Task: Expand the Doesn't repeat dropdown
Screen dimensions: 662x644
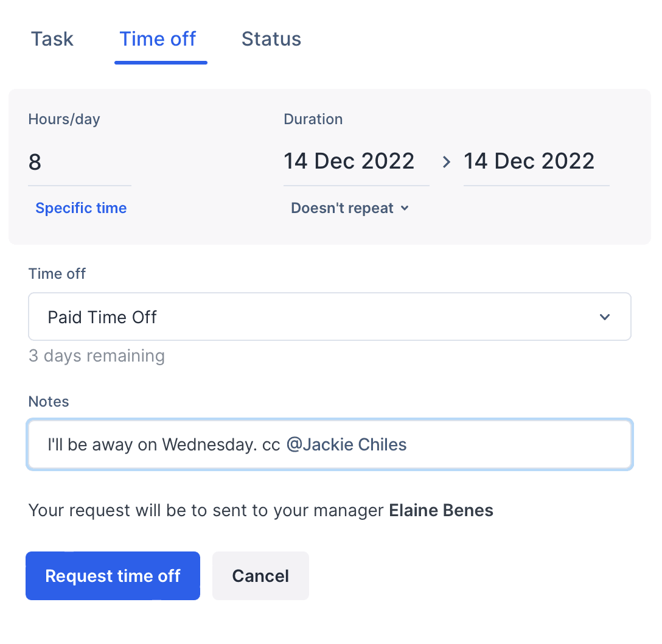Action: tap(343, 208)
